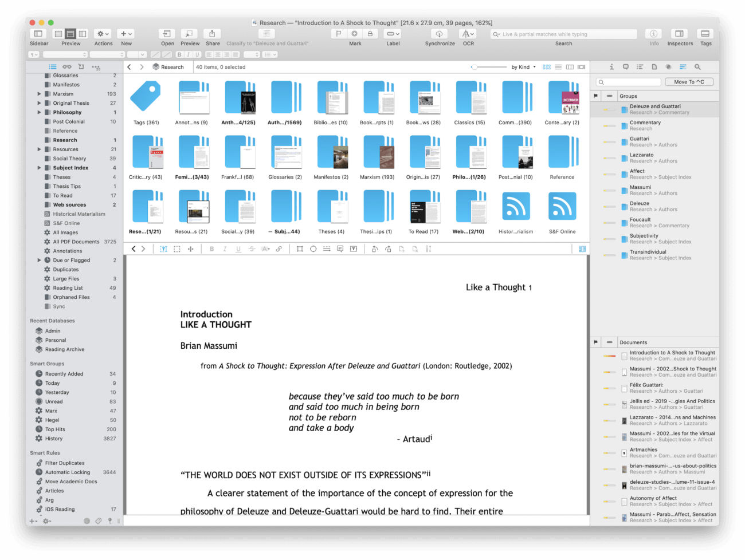Screen dimensions: 745x560
Task: Open the Reading Archive recent database
Action: [64, 349]
